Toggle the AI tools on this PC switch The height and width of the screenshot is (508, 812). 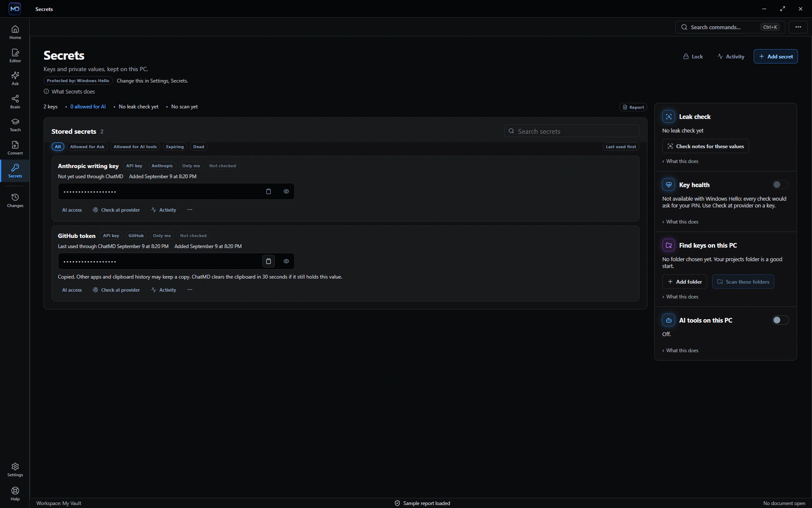click(x=780, y=320)
